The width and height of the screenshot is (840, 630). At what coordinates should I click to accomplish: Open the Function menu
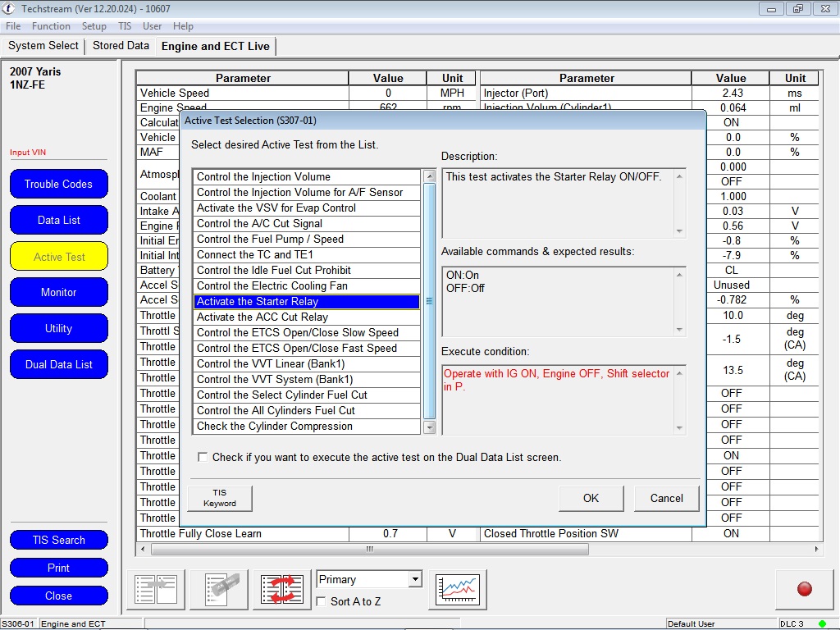(x=51, y=25)
